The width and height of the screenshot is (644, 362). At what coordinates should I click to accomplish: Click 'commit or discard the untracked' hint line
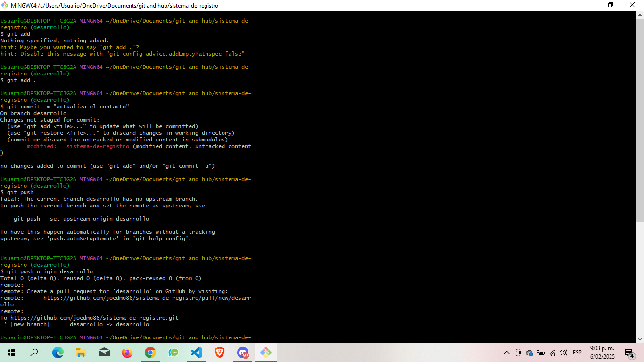(117, 140)
